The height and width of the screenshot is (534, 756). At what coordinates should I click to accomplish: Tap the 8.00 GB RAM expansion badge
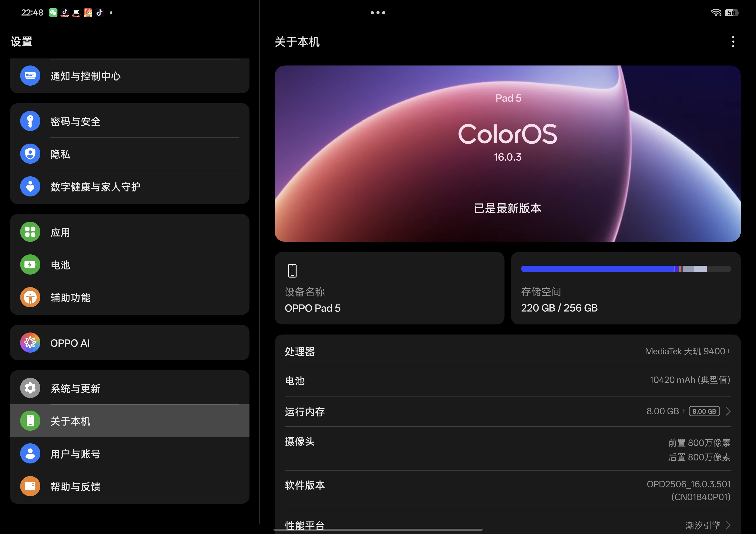tap(704, 411)
